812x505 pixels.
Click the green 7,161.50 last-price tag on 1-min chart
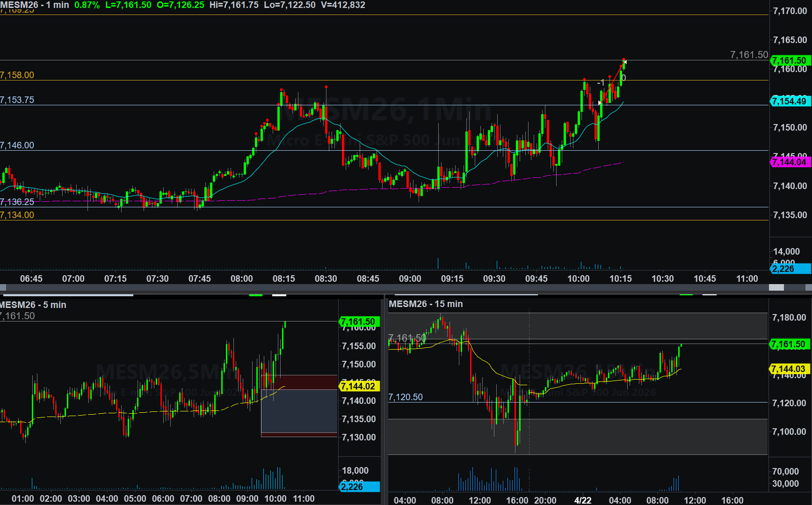point(790,60)
